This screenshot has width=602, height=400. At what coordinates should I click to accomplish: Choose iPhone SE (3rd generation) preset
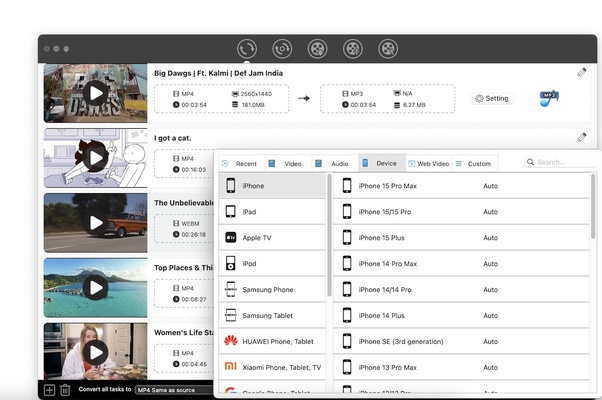click(x=461, y=341)
